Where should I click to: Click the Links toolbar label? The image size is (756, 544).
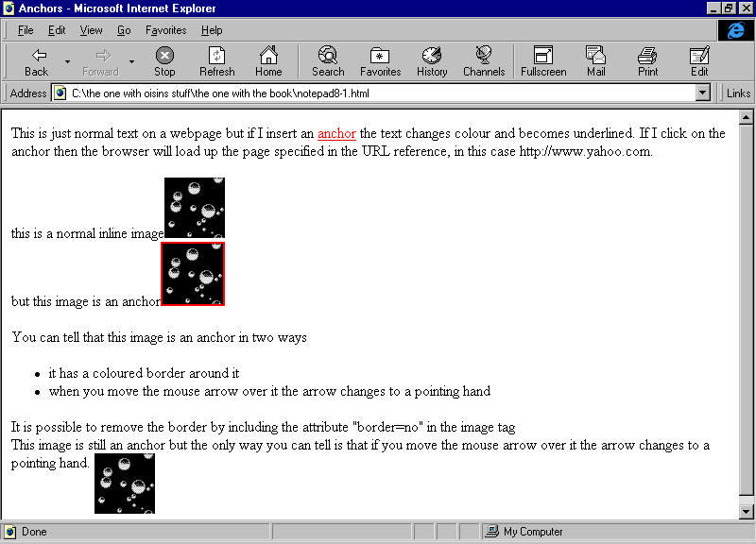click(738, 93)
